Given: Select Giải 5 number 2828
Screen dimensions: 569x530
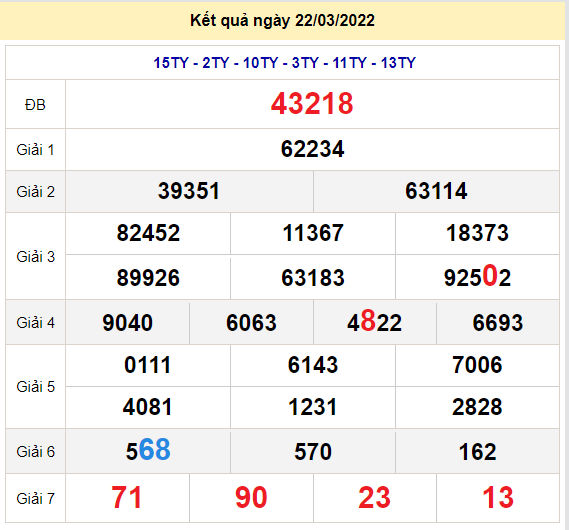Looking at the screenshot, I should tap(477, 407).
